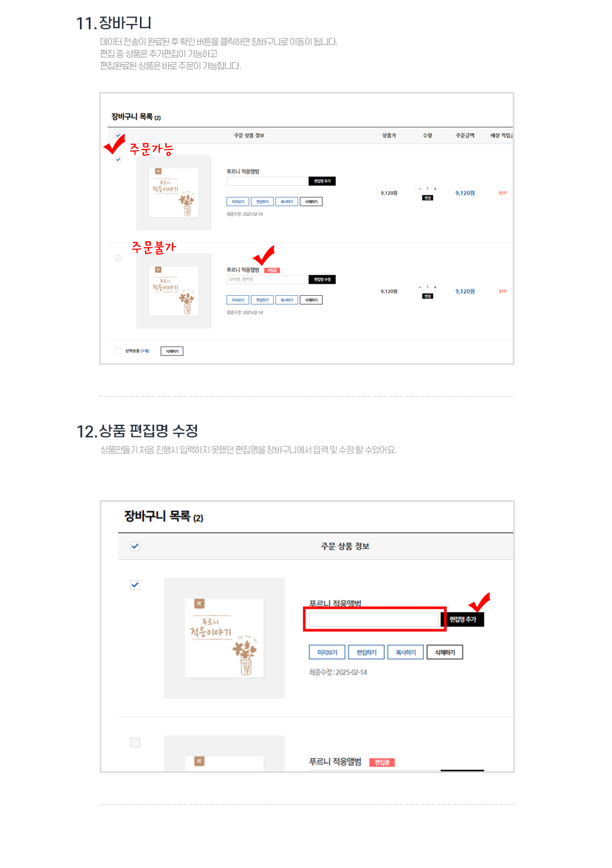Click the red 편집중 badge in section 11
The image size is (612, 868).
coord(272,270)
